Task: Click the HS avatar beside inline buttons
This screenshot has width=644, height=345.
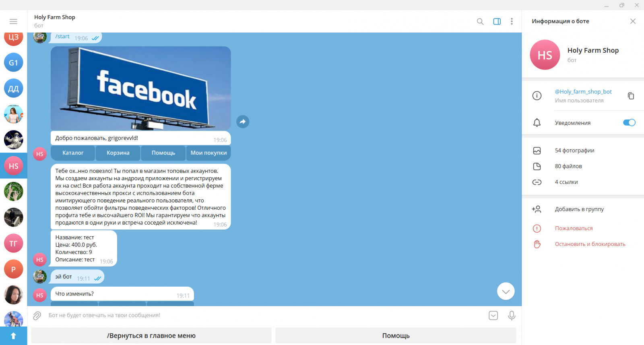Action: (x=40, y=154)
